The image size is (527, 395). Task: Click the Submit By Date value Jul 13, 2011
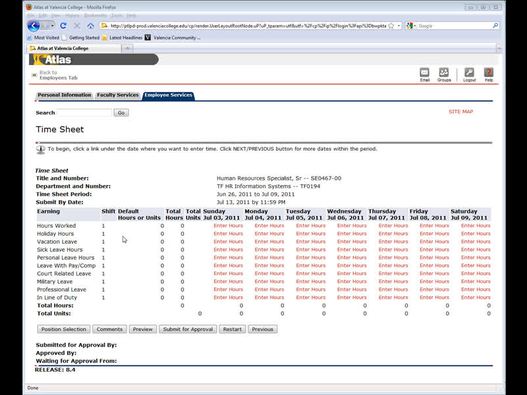click(251, 202)
